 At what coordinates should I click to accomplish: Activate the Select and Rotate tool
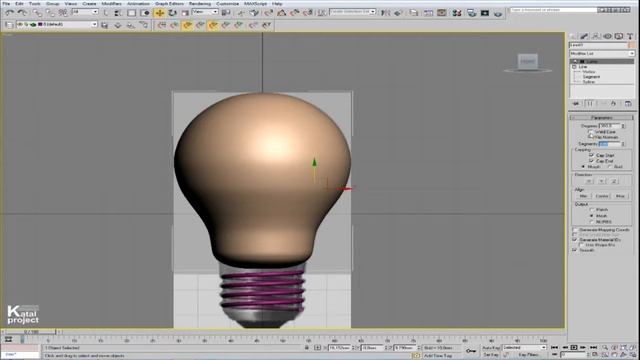coord(172,13)
